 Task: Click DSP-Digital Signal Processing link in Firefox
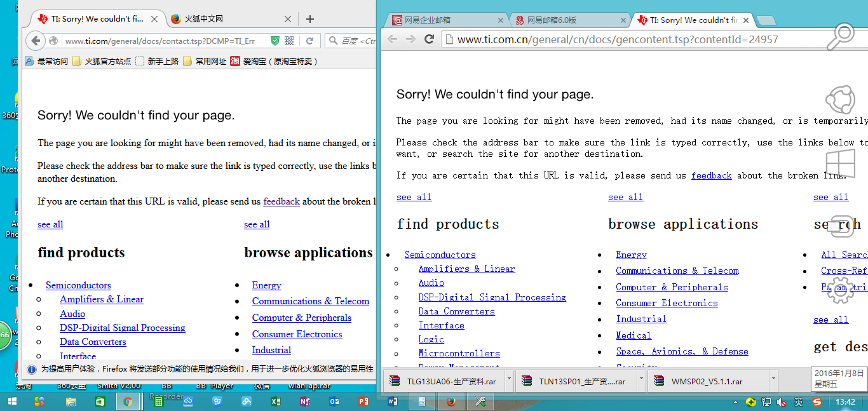[123, 328]
